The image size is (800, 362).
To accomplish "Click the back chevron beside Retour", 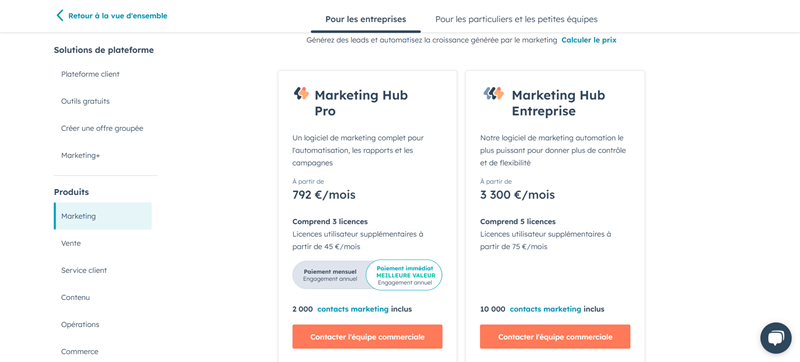I will coord(60,15).
